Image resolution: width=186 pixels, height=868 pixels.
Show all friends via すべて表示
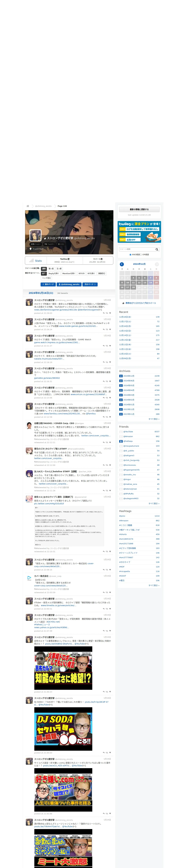[154, 503]
